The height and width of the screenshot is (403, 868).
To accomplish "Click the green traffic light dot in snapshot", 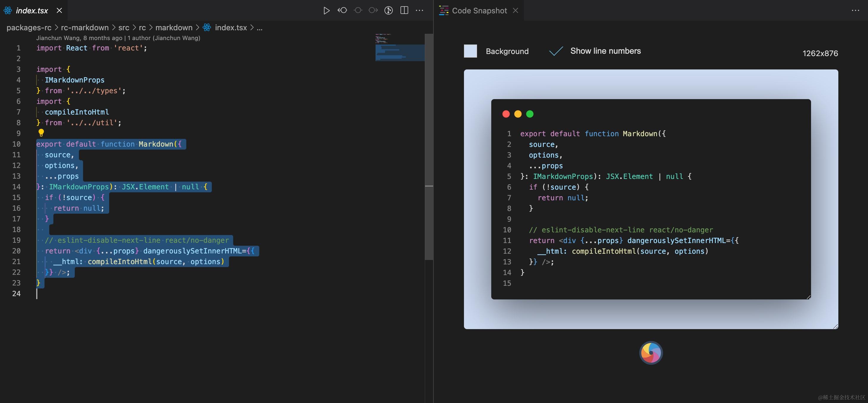I will [x=530, y=114].
